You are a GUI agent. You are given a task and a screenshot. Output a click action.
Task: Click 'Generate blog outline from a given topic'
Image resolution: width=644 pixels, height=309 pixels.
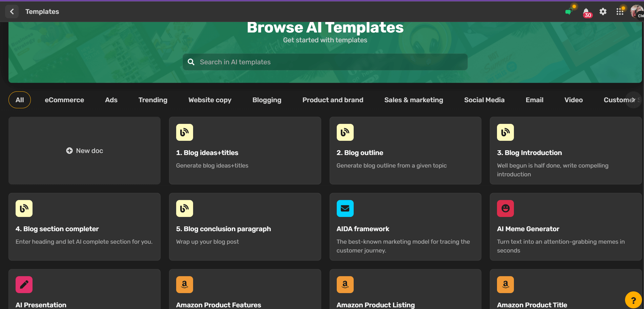(x=392, y=165)
